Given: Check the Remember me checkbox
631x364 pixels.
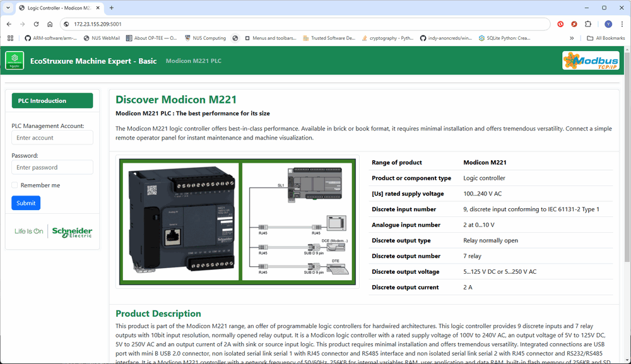Looking at the screenshot, I should pyautogui.click(x=15, y=185).
